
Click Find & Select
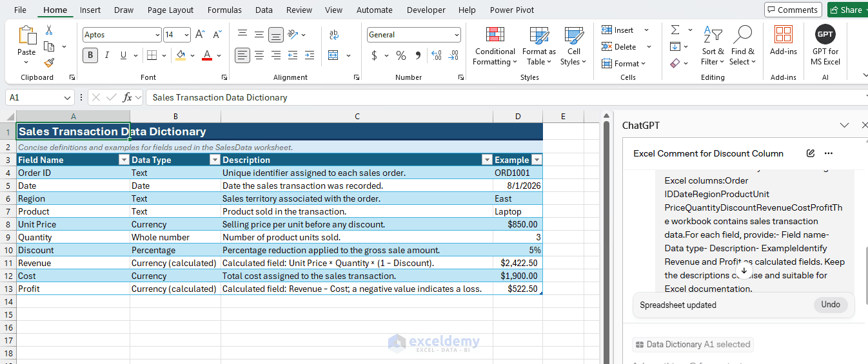point(743,46)
